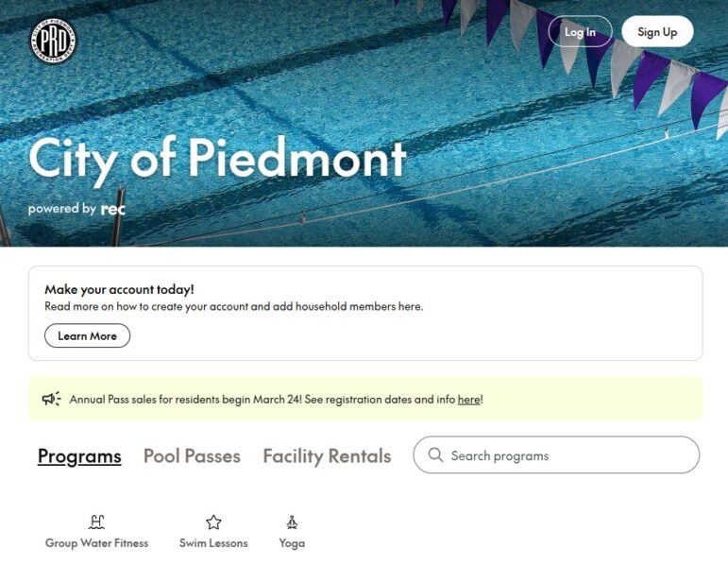Switch to the Programs tab
This screenshot has width=728, height=565.
(79, 456)
